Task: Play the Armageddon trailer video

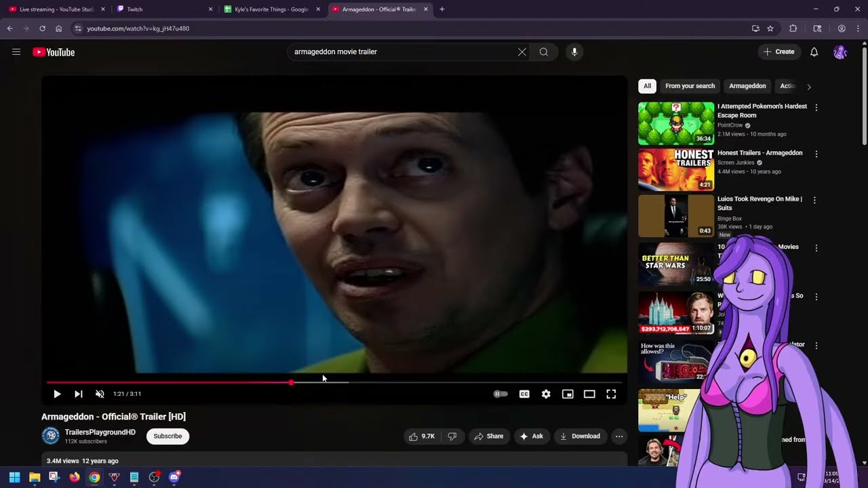Action: click(57, 394)
